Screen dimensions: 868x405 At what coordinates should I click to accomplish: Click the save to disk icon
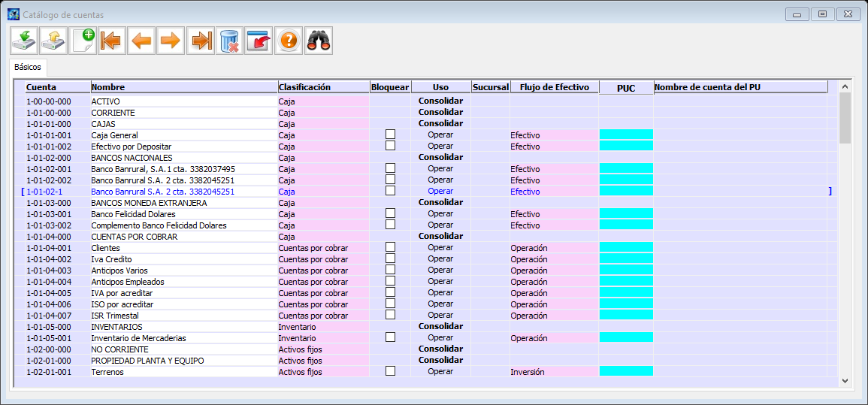[x=24, y=41]
